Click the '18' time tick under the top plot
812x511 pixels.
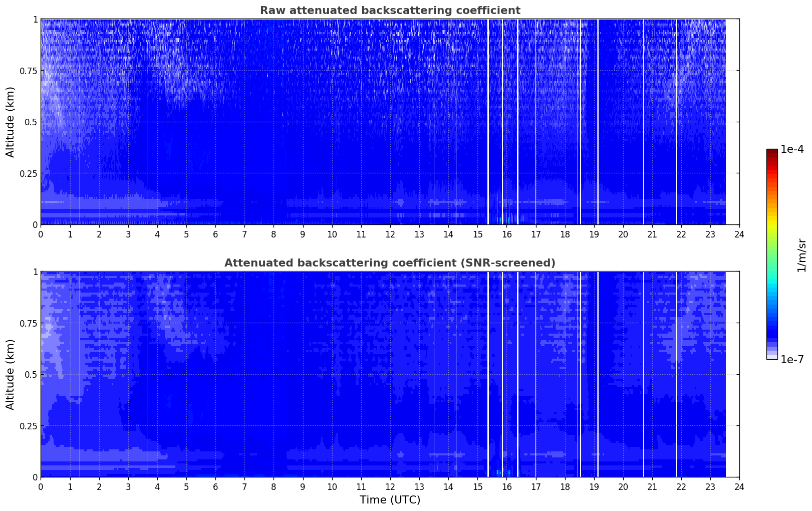[565, 234]
